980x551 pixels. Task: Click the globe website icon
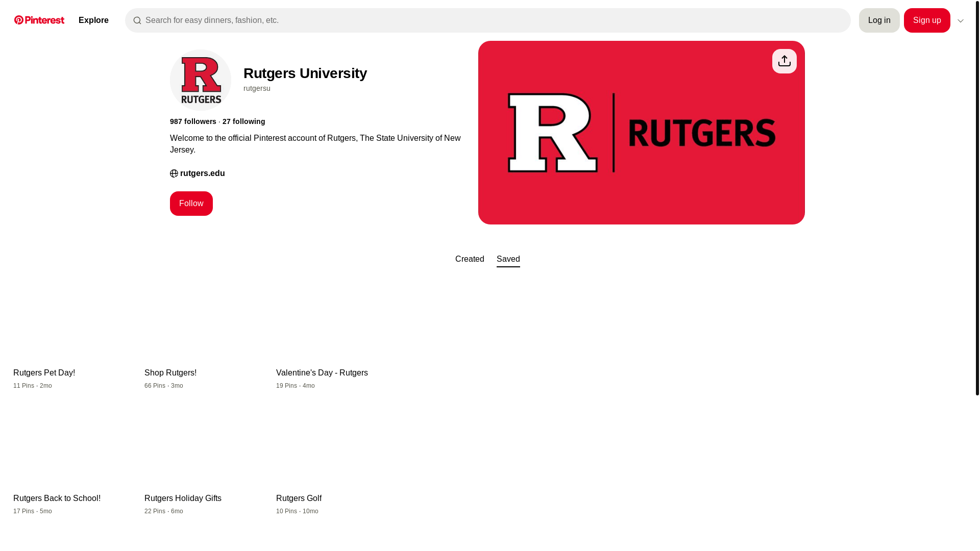pos(174,173)
